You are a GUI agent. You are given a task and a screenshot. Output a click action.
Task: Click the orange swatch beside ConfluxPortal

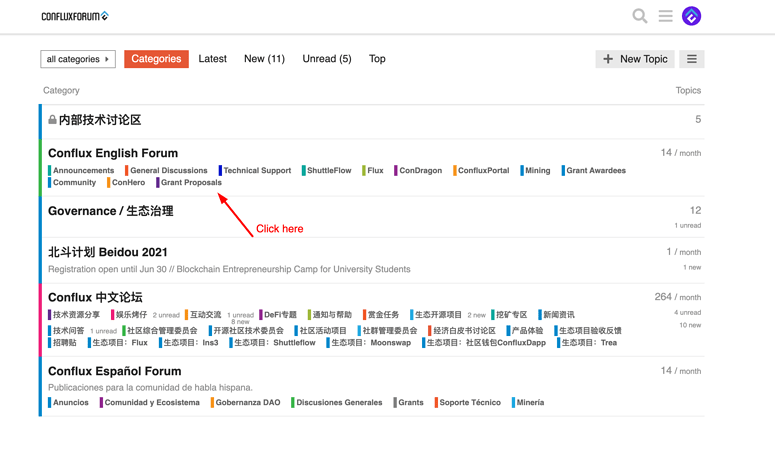pos(454,170)
